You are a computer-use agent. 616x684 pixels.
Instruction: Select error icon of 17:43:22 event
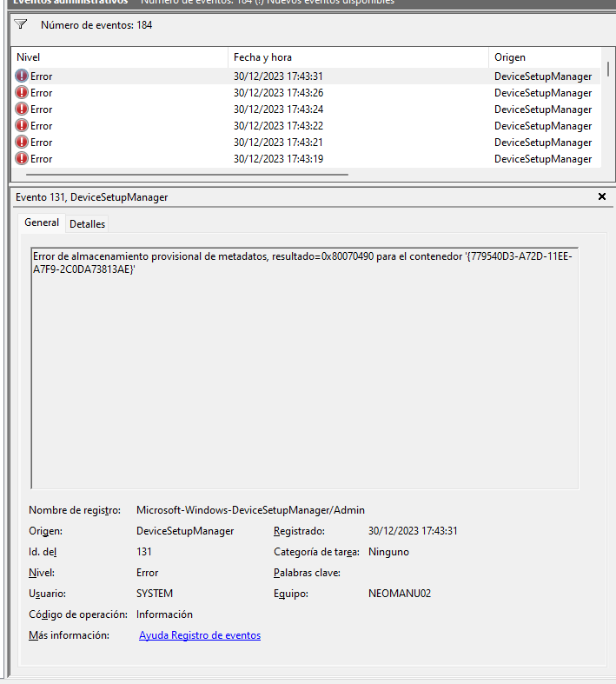coord(22,126)
